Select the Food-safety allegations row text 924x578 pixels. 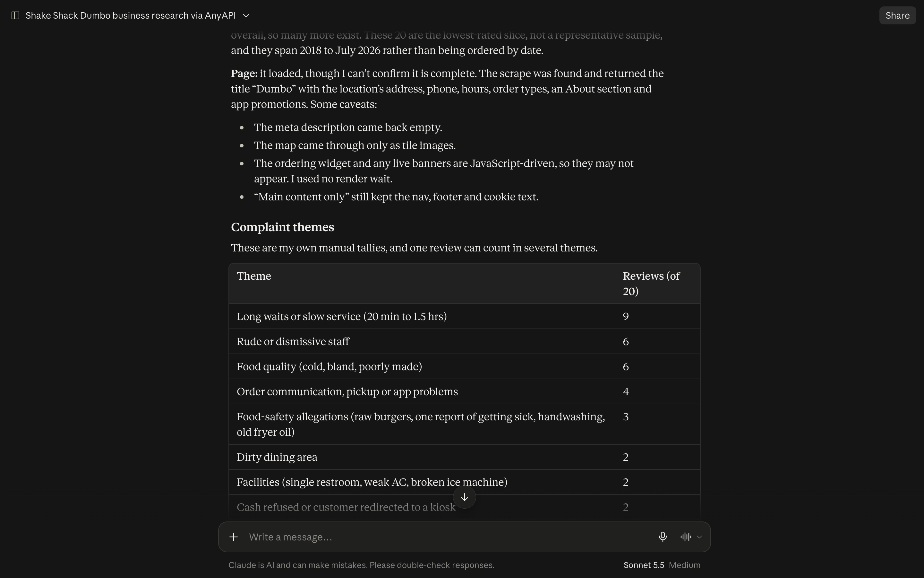421,424
